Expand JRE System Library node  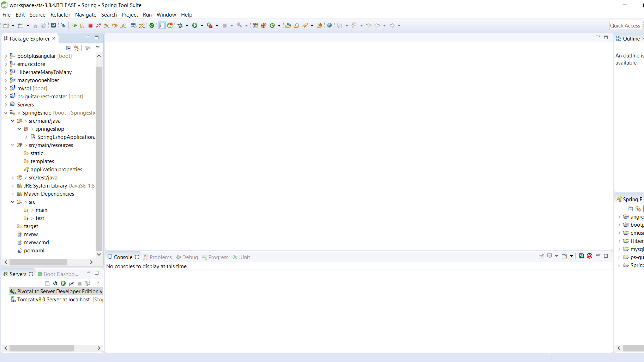[x=12, y=186]
